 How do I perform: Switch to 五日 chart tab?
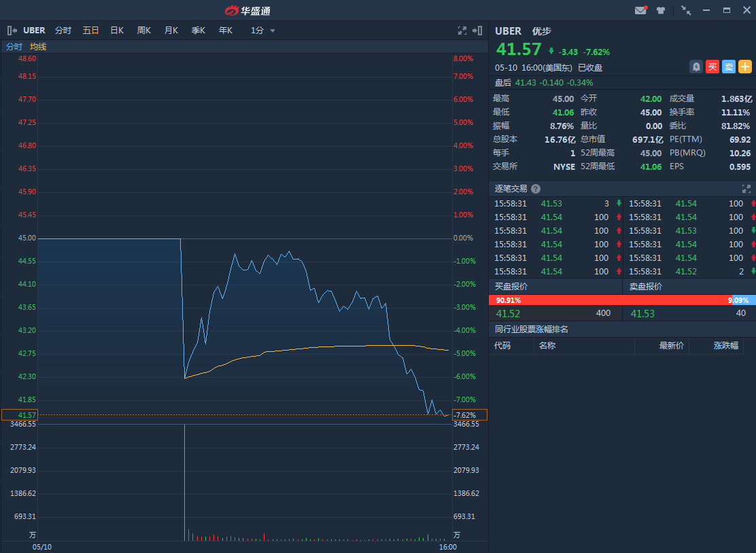(90, 31)
